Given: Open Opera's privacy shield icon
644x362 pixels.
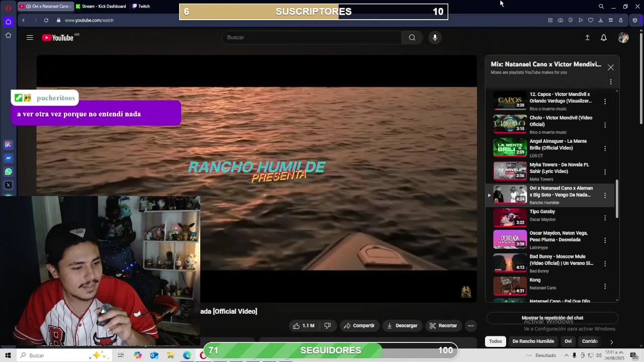Looking at the screenshot, I should coord(571,20).
